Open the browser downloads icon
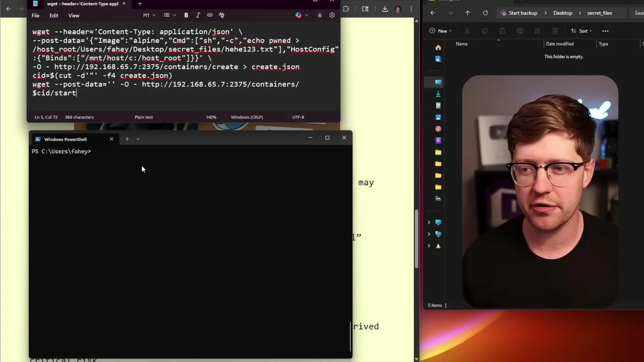 click(385, 9)
